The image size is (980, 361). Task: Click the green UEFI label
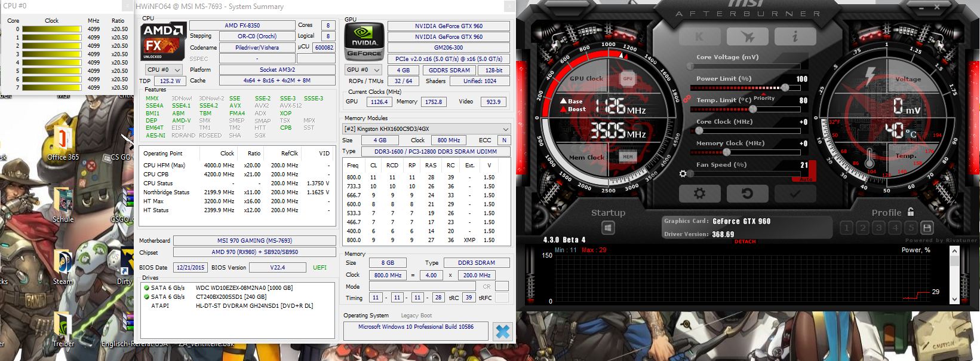(320, 268)
